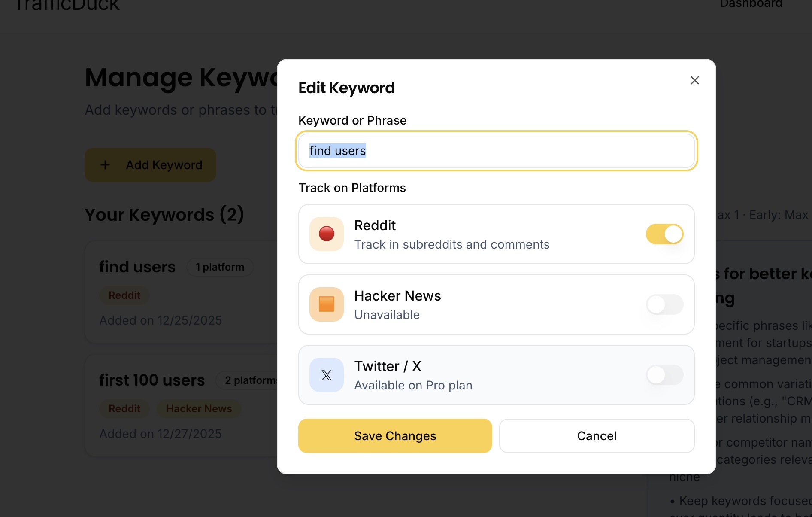Click the Reddit platform icon
Screen dimensions: 812x517
click(x=326, y=234)
